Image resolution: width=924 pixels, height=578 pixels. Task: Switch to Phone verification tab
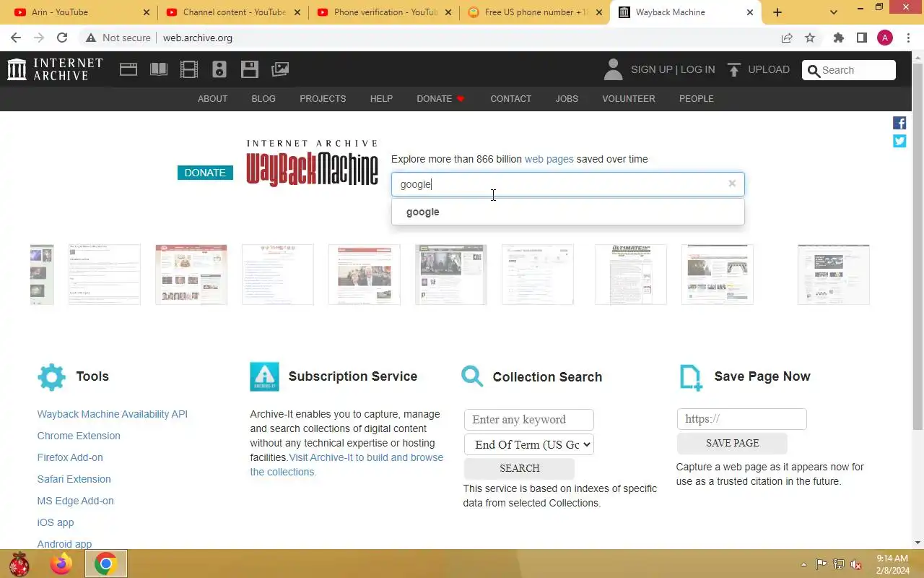[x=383, y=12]
